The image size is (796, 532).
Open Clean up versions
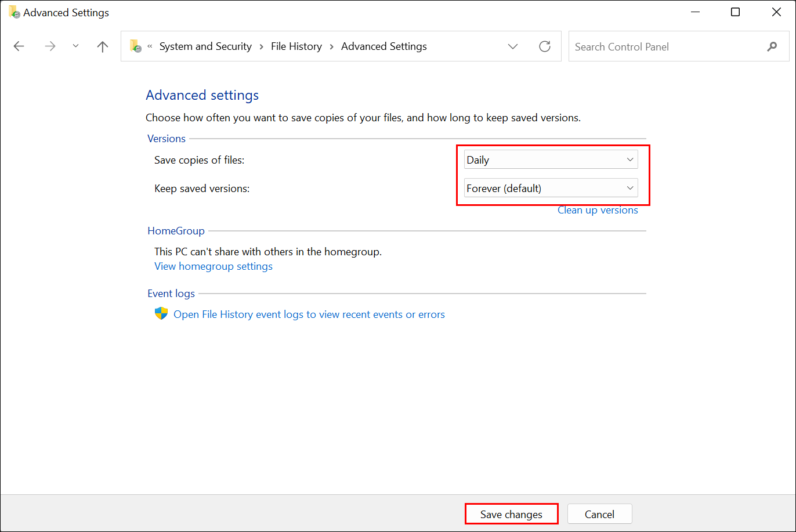[598, 209]
